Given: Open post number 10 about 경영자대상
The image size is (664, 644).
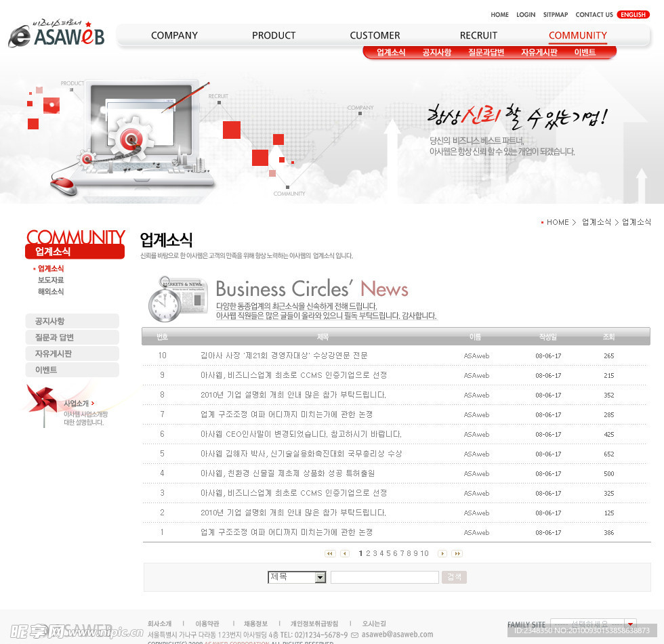Looking at the screenshot, I should pos(284,356).
